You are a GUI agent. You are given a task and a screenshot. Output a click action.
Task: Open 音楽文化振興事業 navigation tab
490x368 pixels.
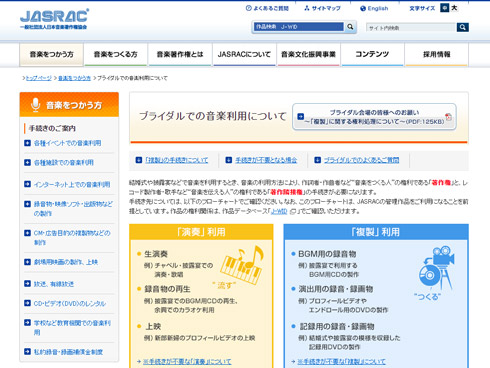coord(308,54)
